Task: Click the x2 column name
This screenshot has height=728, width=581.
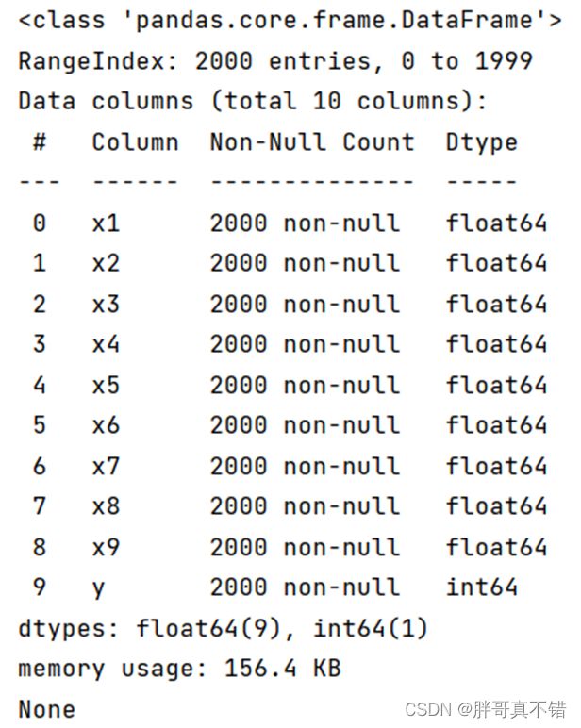Action: click(106, 264)
